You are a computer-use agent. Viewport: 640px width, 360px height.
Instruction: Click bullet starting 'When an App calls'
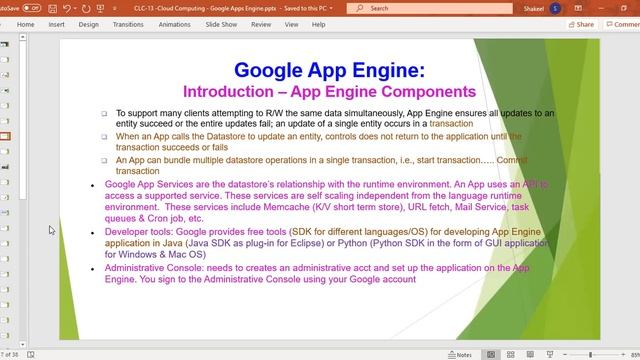coord(318,142)
